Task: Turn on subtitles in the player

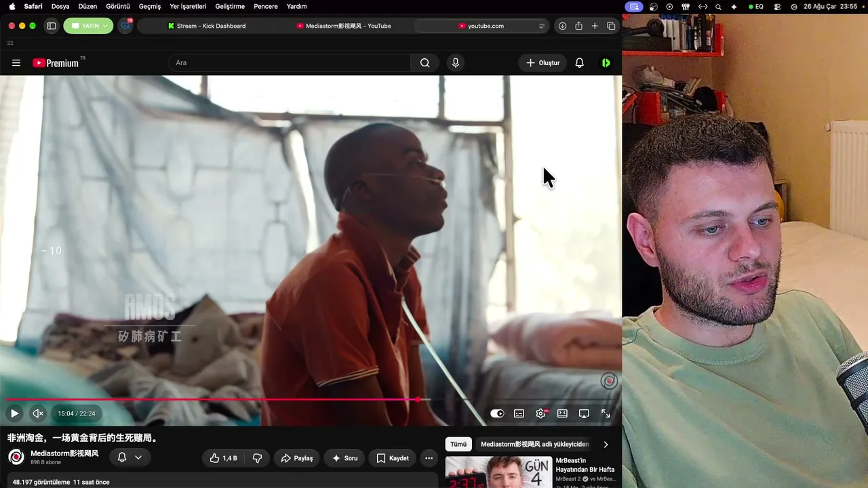Action: [519, 413]
